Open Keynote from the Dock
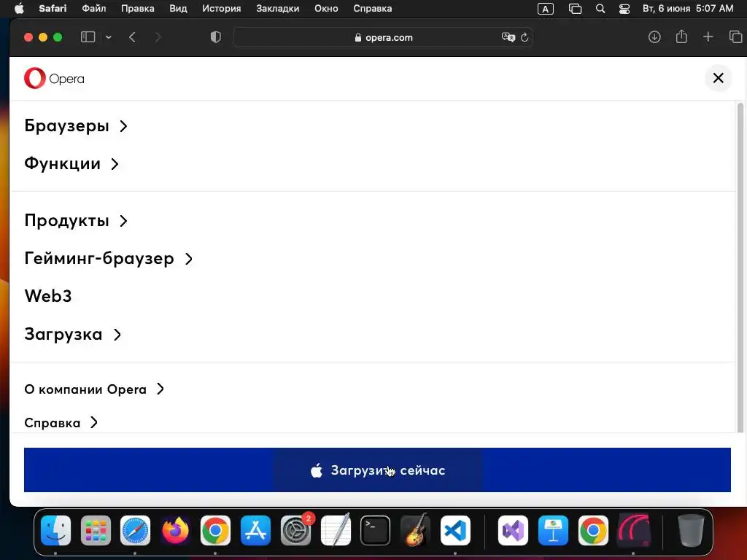The width and height of the screenshot is (747, 560). point(553,530)
